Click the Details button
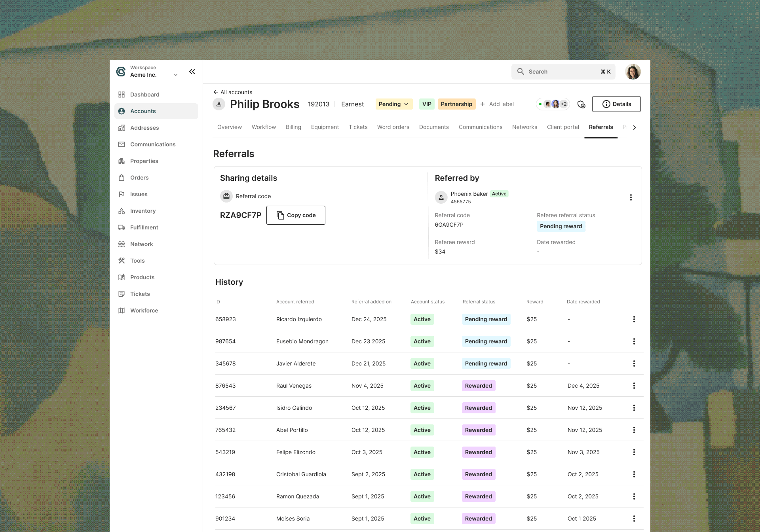The width and height of the screenshot is (760, 532). pos(616,104)
